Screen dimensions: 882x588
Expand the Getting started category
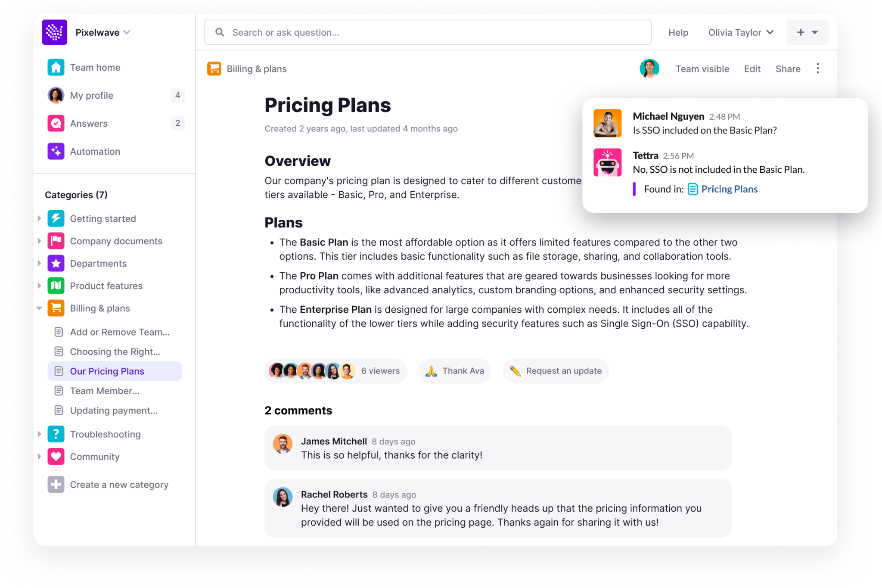coord(39,218)
